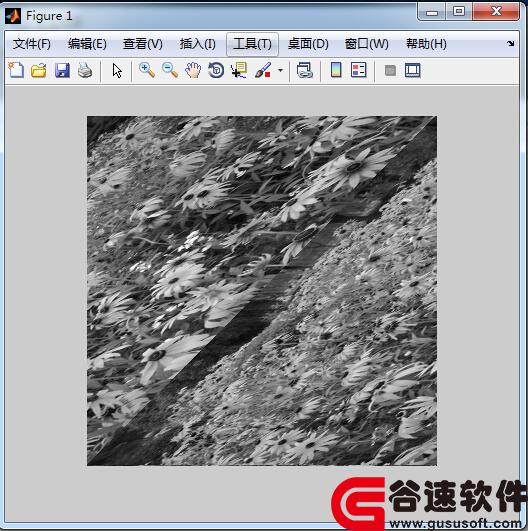The width and height of the screenshot is (528, 531).
Task: Minimize the Figure 1 window
Action: 431,12
